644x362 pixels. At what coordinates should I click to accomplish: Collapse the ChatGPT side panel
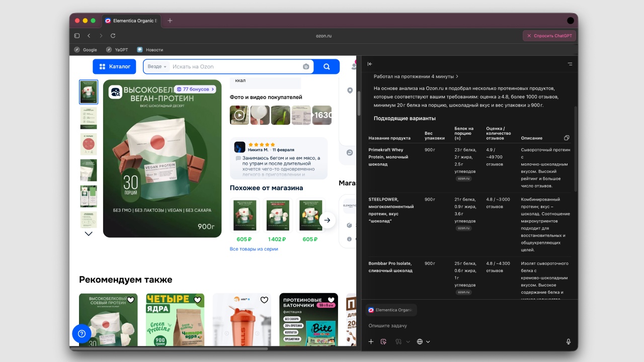[370, 64]
